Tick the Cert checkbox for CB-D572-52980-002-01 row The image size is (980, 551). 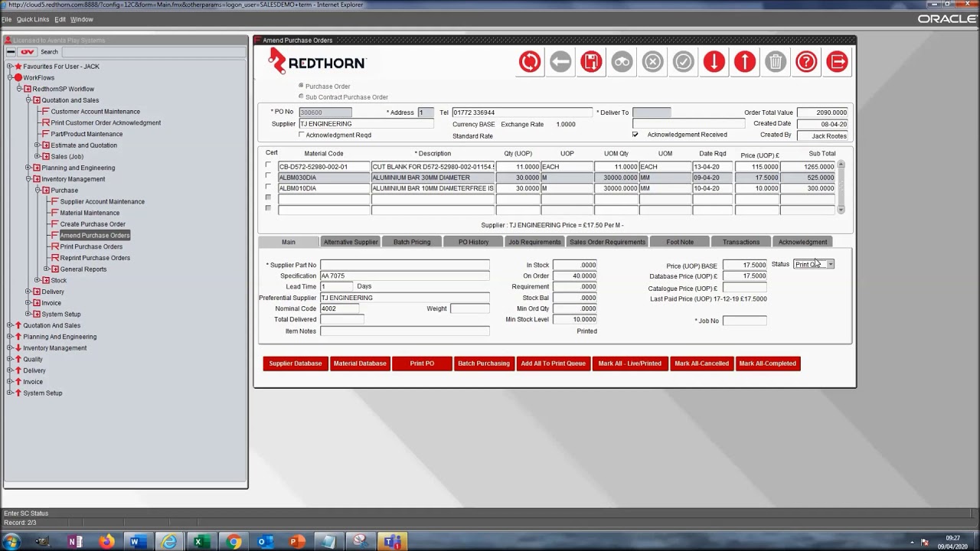(x=268, y=165)
